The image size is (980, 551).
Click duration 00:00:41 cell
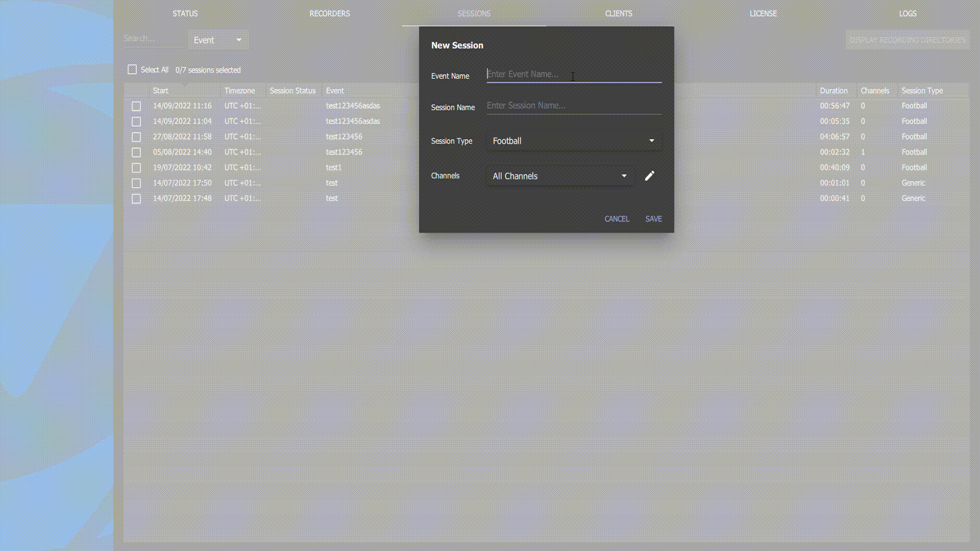(x=835, y=198)
